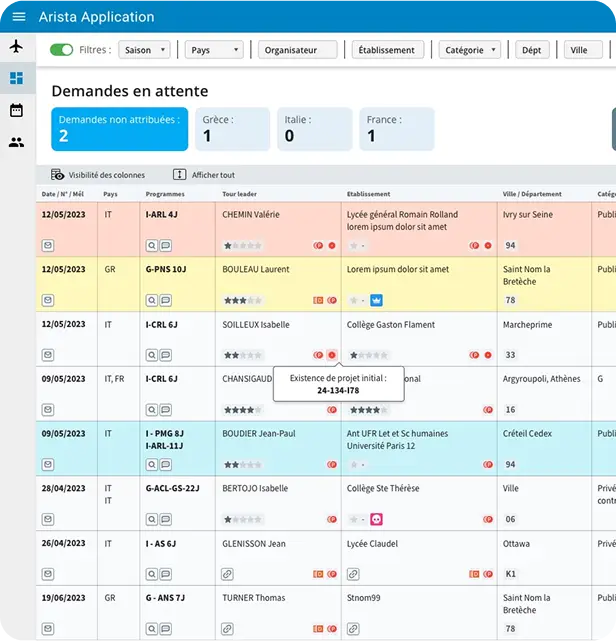
Task: Click orange card icon for BOULEAU Laurent
Action: [318, 300]
